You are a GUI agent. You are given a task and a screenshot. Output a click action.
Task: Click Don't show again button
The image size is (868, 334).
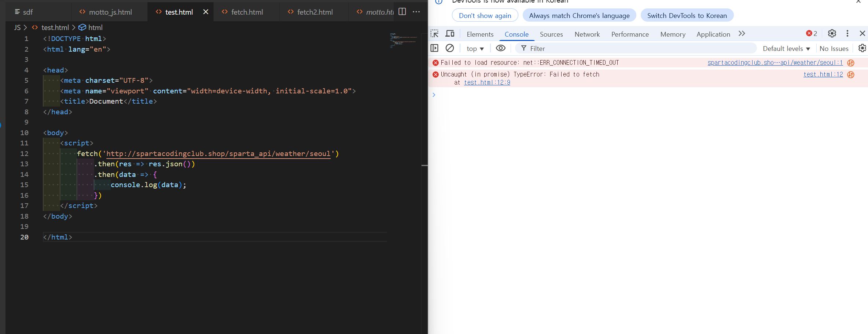click(485, 15)
